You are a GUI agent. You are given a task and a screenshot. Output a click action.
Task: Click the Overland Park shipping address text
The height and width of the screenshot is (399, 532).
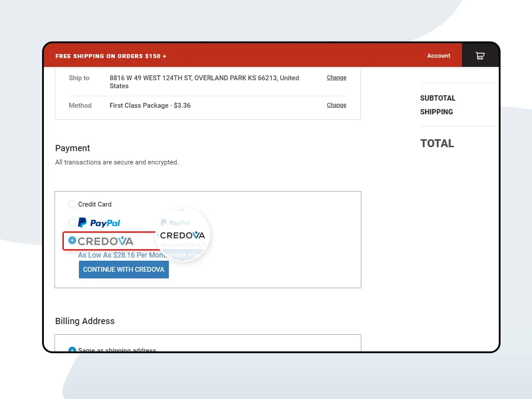click(204, 82)
